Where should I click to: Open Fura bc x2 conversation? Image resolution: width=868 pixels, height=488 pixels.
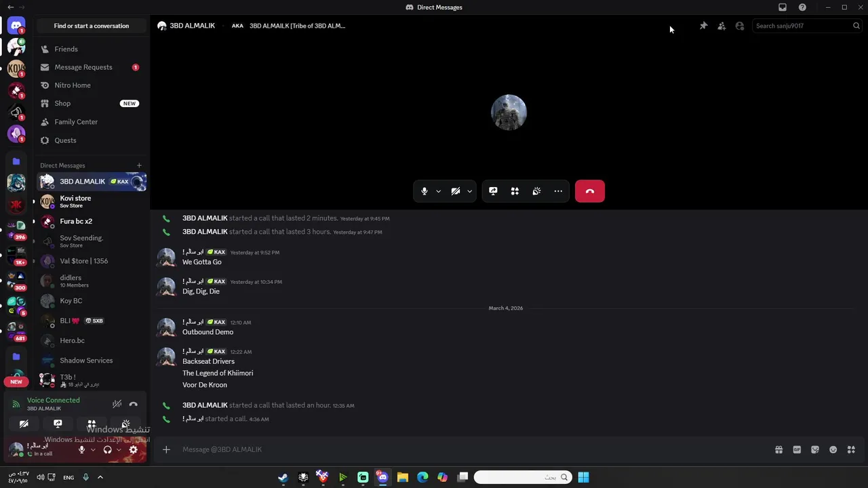[x=92, y=221]
